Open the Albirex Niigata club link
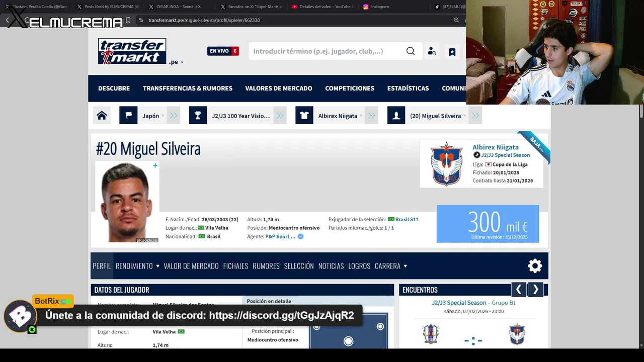 click(496, 147)
